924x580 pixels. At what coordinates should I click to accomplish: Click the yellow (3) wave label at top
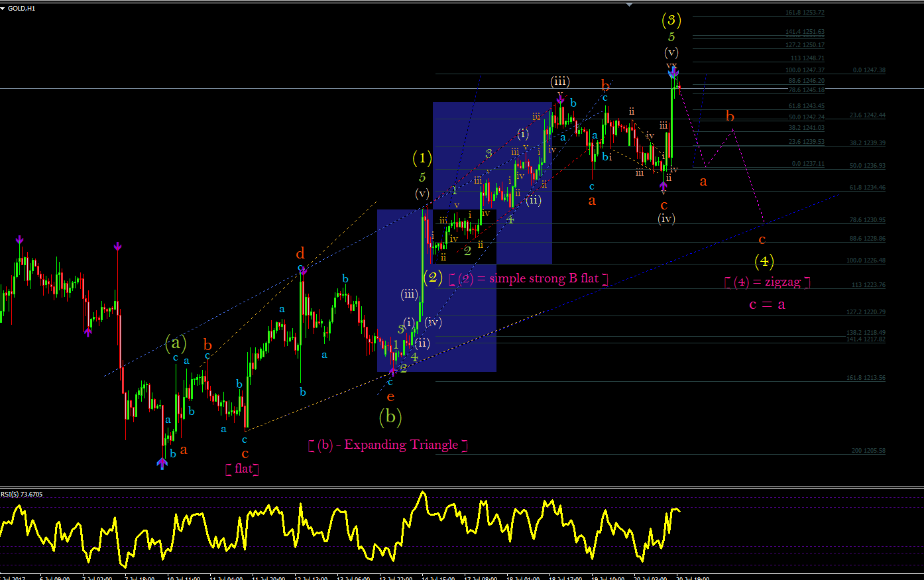(x=671, y=21)
